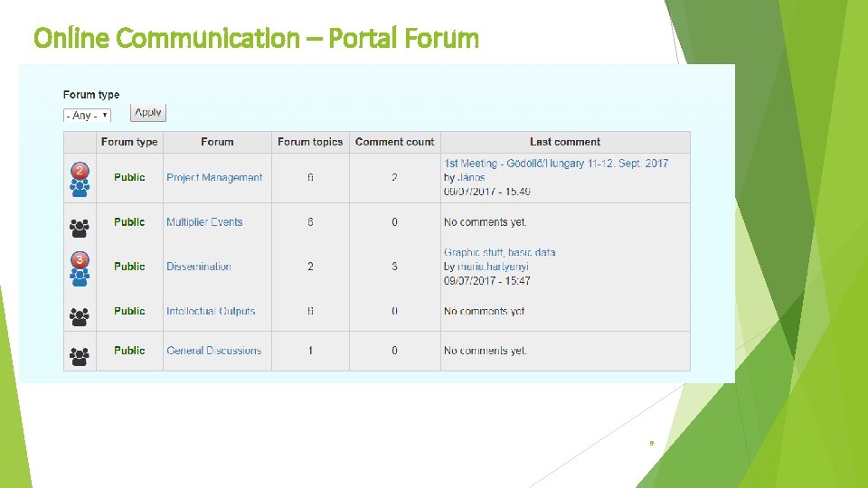Click No comments yet in Intellectual Outputs row
Screen dimensions: 868x488
[x=485, y=311]
